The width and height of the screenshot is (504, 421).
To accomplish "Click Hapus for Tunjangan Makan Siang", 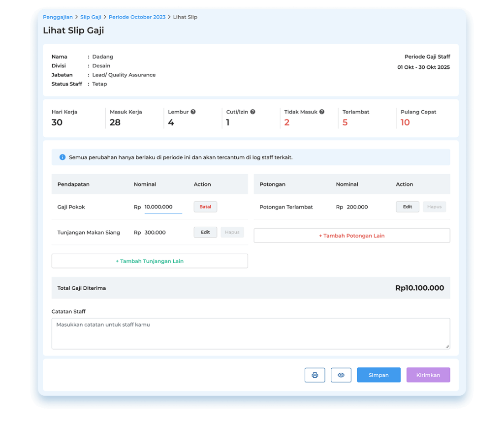I will 232,233.
